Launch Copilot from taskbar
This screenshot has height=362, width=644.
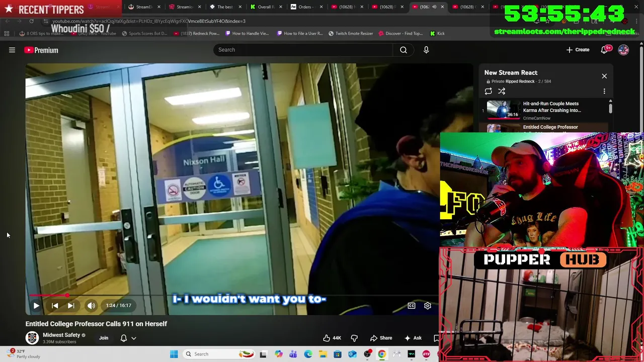click(278, 354)
